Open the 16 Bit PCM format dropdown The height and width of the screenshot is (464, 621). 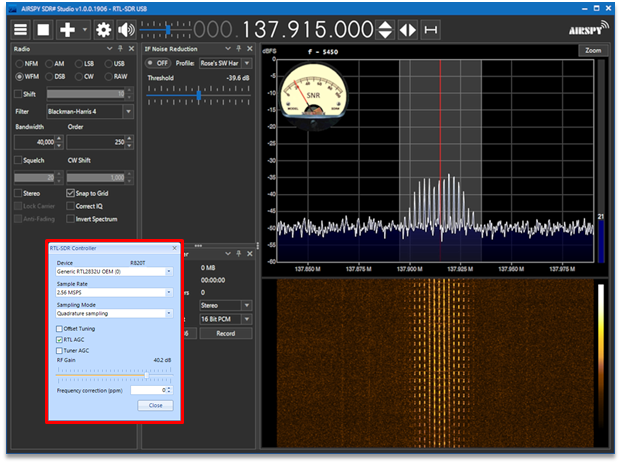225,319
